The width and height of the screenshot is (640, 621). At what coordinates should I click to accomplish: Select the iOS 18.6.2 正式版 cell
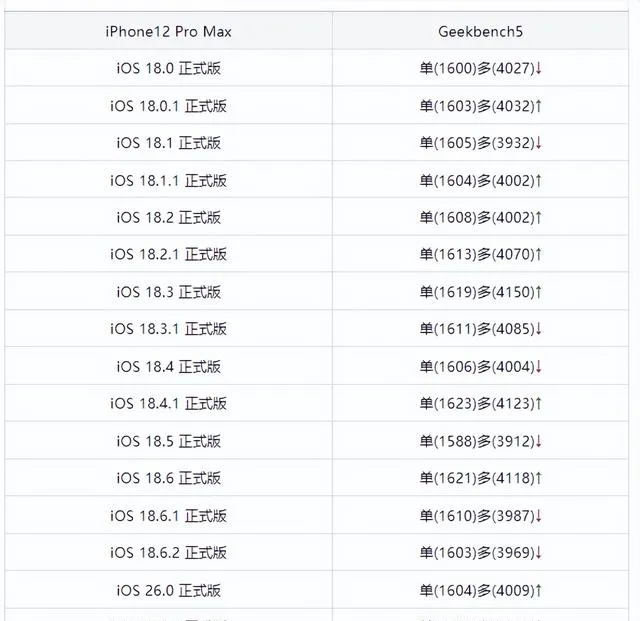click(x=168, y=552)
